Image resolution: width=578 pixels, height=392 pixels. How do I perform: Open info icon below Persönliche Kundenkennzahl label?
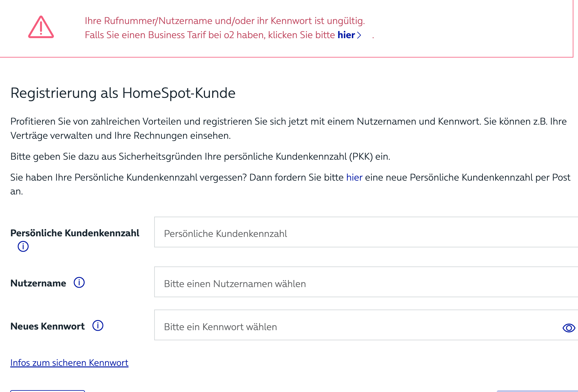click(23, 246)
